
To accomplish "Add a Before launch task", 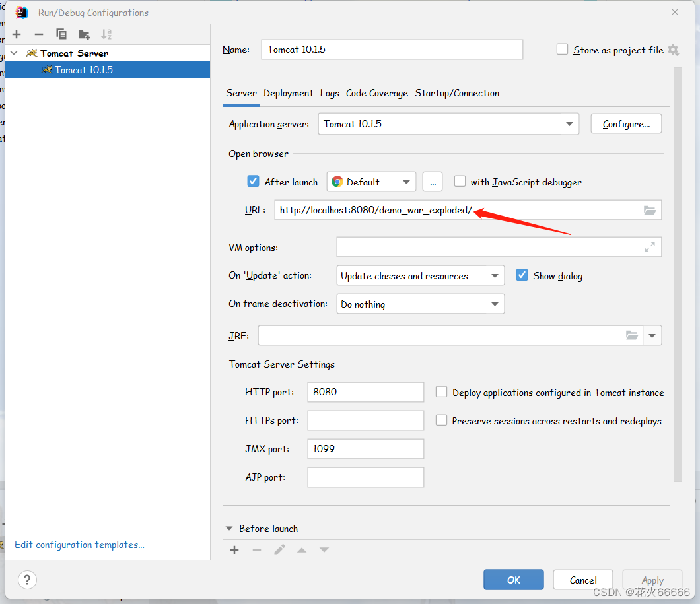I will coord(234,550).
